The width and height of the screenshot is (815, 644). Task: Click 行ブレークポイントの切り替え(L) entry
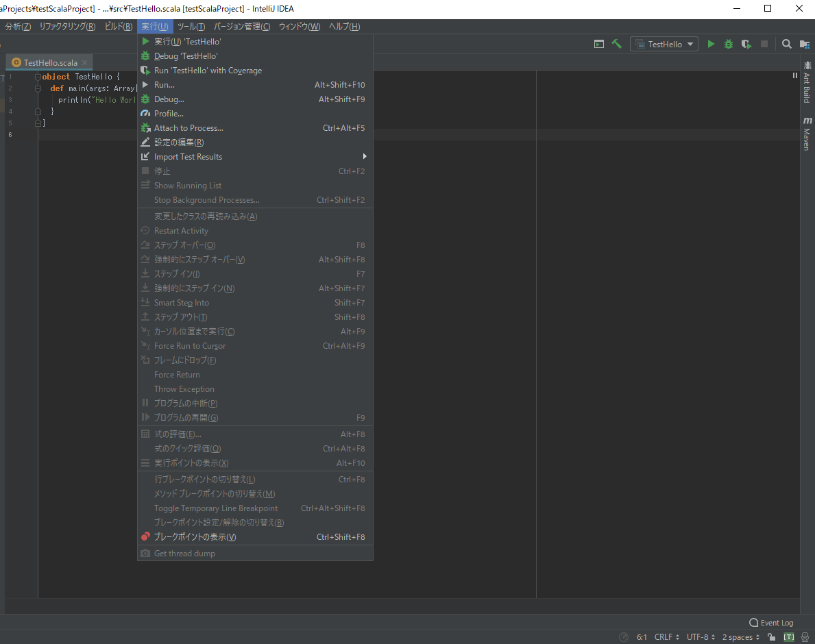[255, 480]
